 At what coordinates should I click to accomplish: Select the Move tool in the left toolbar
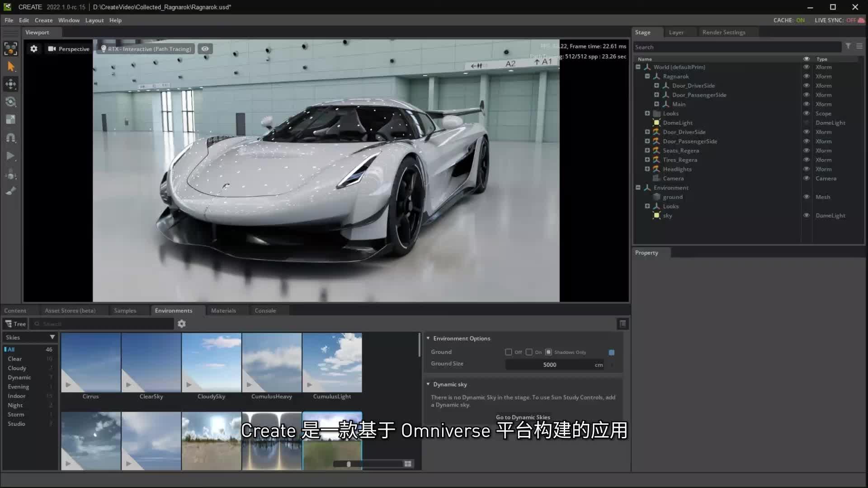point(10,84)
